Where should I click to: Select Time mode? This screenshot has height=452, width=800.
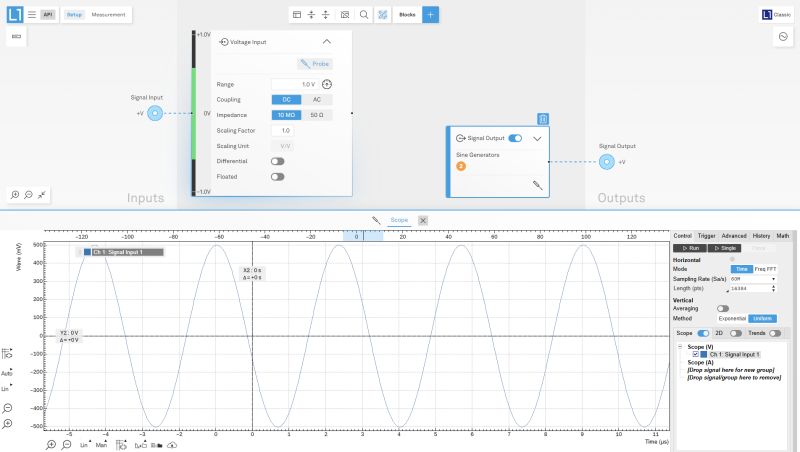click(742, 269)
